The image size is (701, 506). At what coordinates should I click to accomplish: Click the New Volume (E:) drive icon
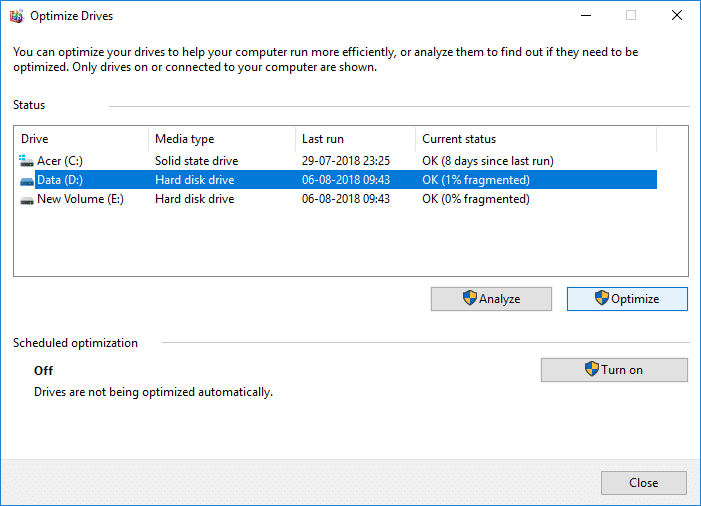pos(26,199)
